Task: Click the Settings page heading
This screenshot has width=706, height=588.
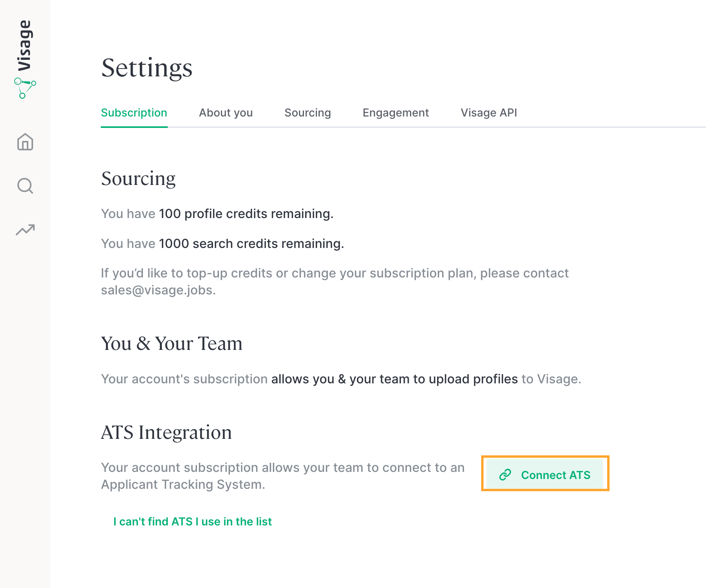Action: (x=147, y=68)
